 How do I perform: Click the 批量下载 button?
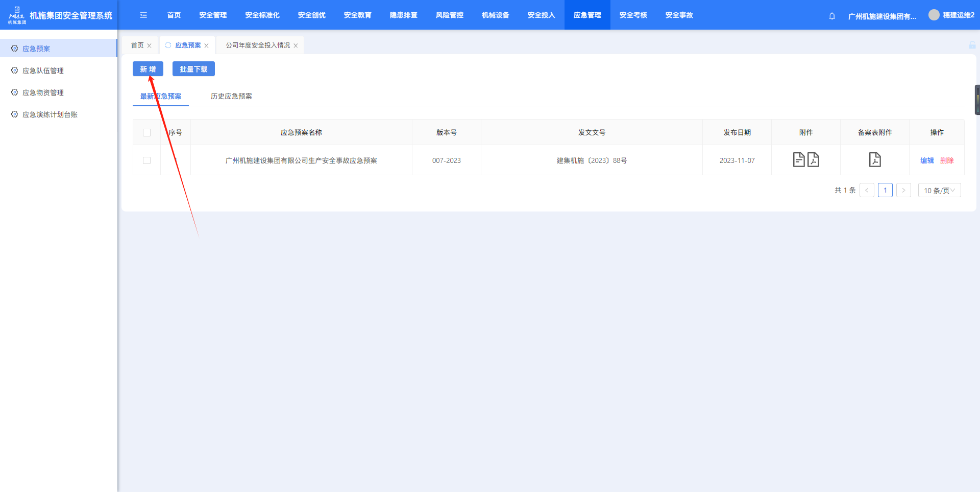(x=193, y=69)
